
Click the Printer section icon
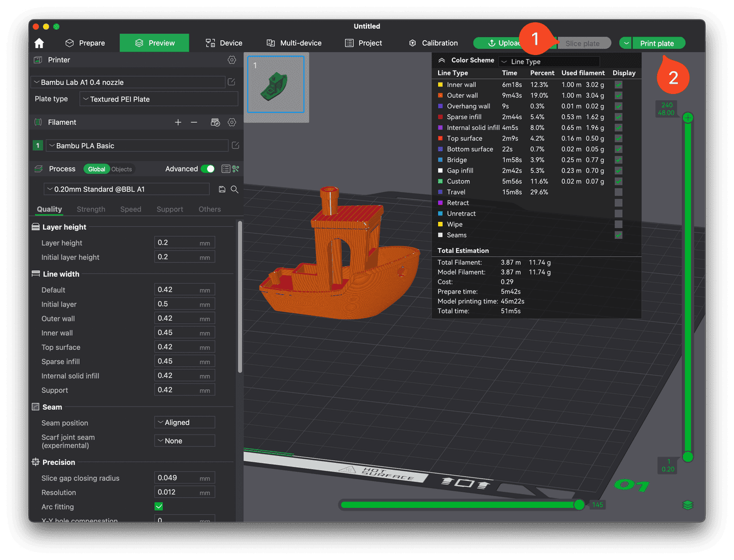(38, 60)
